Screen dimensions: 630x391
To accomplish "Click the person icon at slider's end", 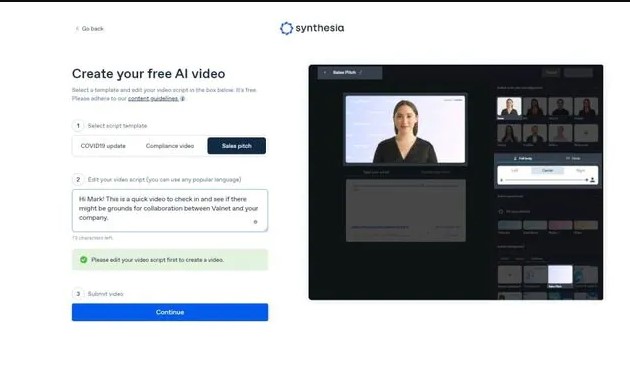I will click(x=593, y=180).
